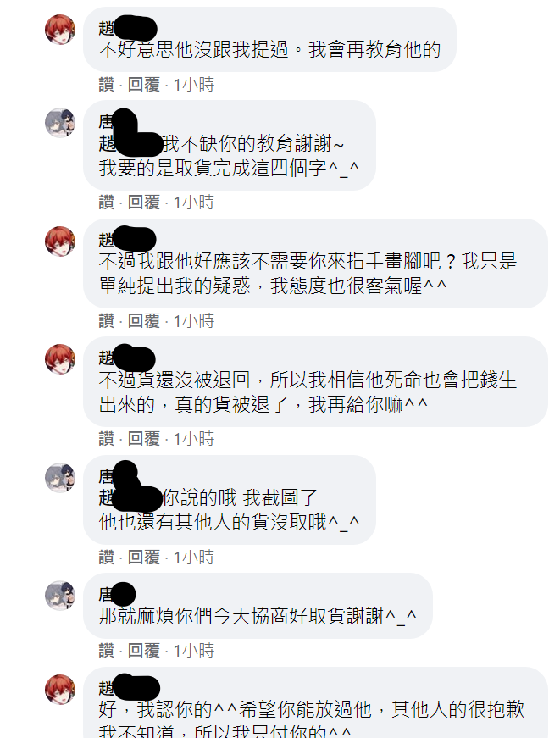Click red-haired avatar on last comment
Screen dimensions: 560x738
pyautogui.click(x=60, y=690)
